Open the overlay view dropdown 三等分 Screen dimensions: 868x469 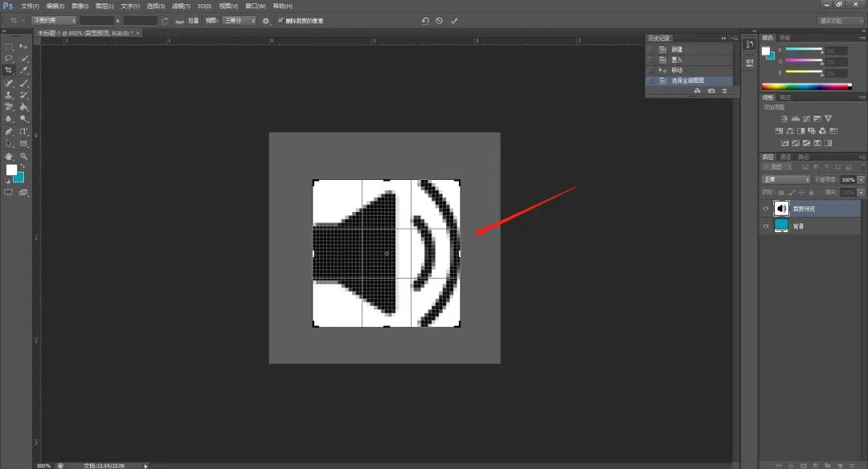coord(240,20)
